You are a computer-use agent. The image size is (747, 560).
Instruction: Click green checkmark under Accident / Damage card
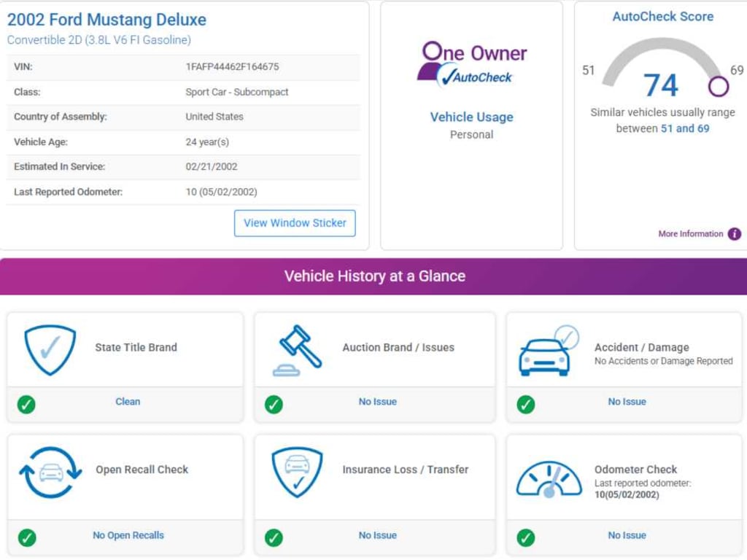click(x=525, y=404)
